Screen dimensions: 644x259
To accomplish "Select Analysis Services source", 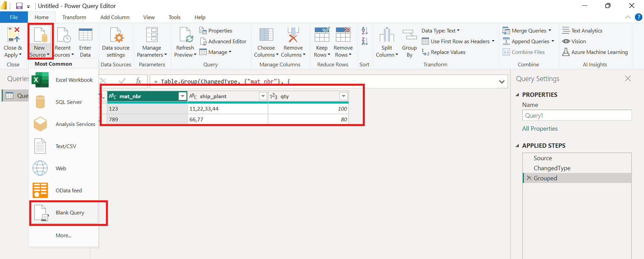I will coord(64,124).
